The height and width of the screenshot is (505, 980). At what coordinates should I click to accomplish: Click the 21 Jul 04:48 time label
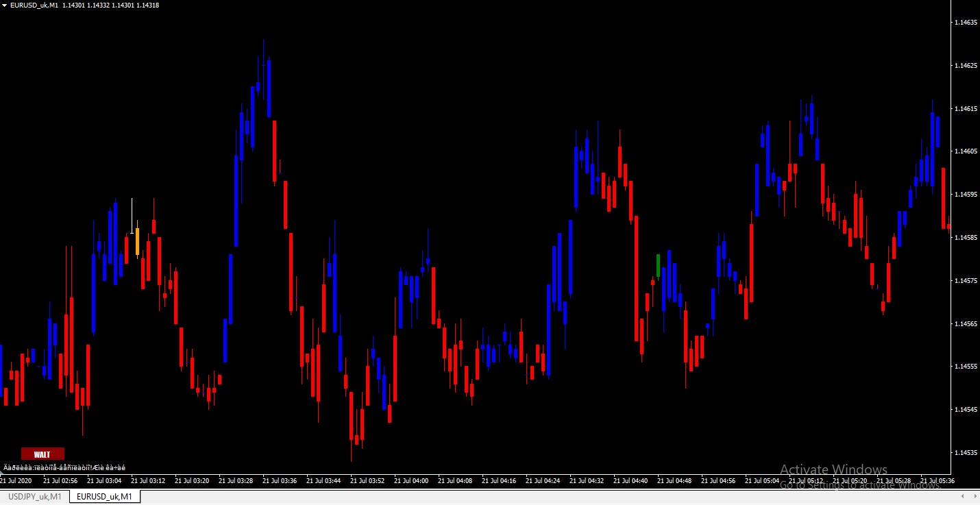674,481
